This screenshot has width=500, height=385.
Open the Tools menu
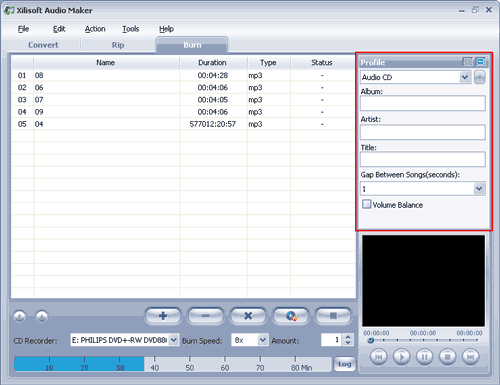[x=130, y=29]
